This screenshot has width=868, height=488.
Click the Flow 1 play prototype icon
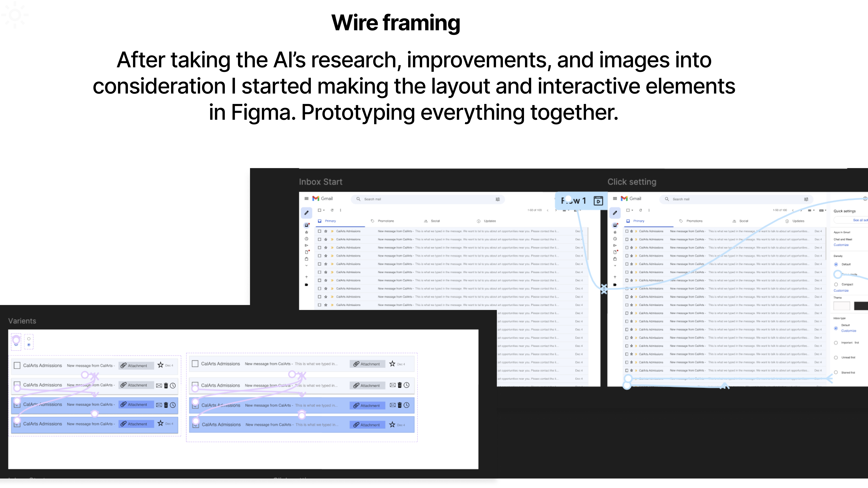[x=598, y=201]
